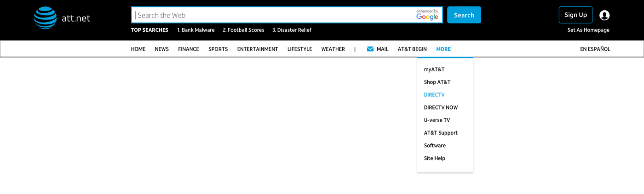Open top search Football Scores

[x=244, y=30]
